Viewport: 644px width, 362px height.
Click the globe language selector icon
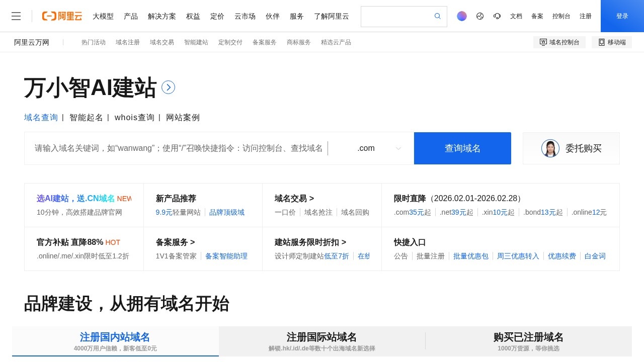[x=479, y=16]
